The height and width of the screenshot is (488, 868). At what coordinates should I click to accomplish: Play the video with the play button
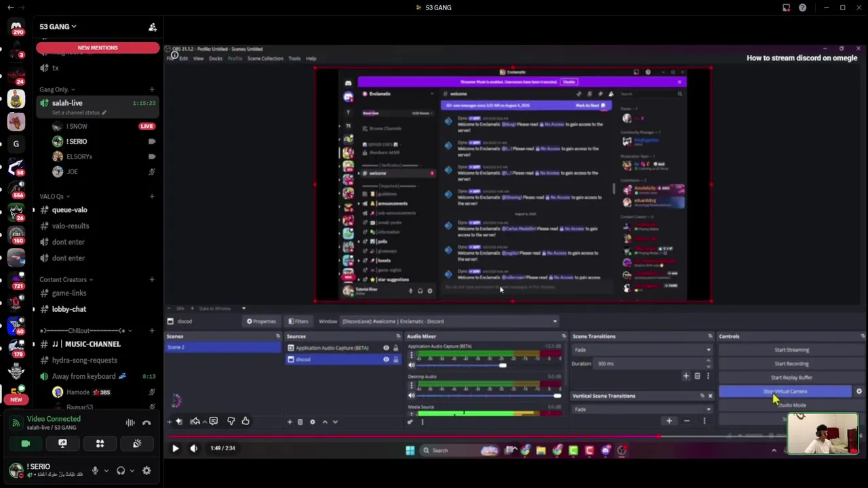pyautogui.click(x=175, y=448)
